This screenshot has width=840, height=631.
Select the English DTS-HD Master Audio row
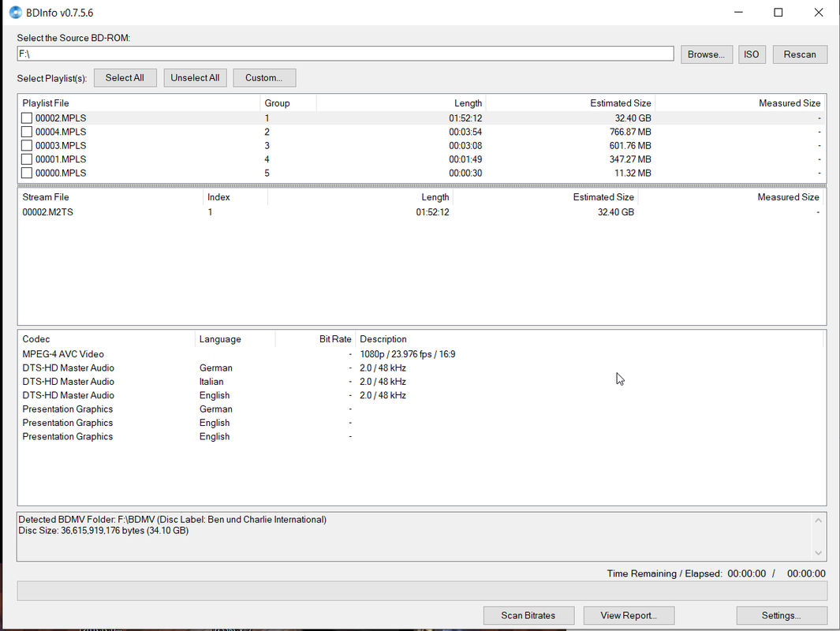click(422, 395)
